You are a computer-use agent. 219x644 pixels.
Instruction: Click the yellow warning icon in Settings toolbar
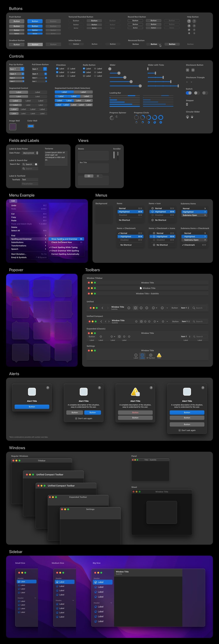159,355
